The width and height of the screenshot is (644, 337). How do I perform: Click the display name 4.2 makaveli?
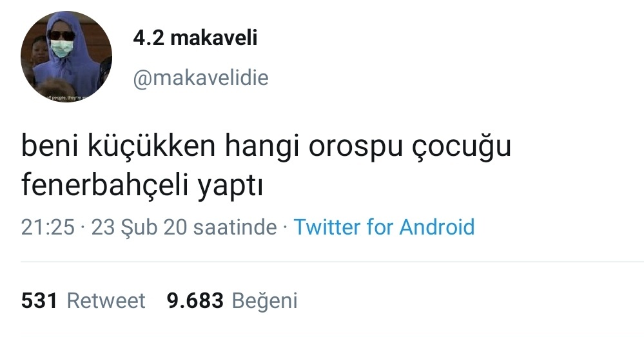[x=195, y=38]
